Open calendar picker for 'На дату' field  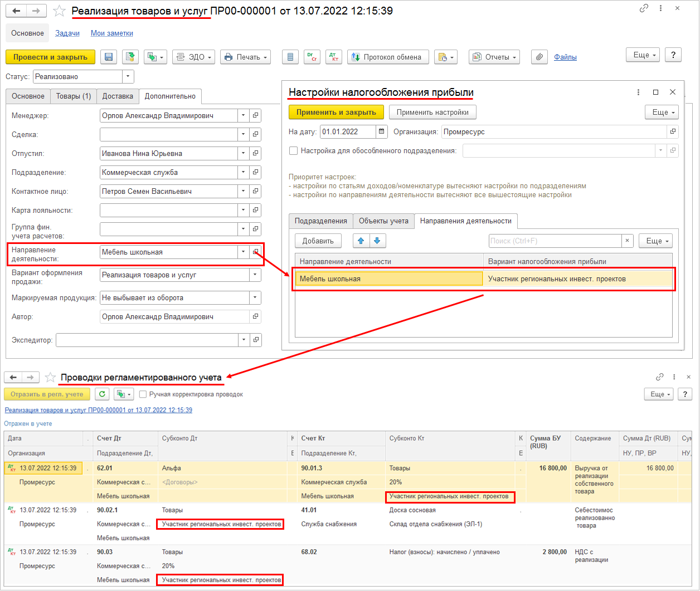tap(382, 132)
